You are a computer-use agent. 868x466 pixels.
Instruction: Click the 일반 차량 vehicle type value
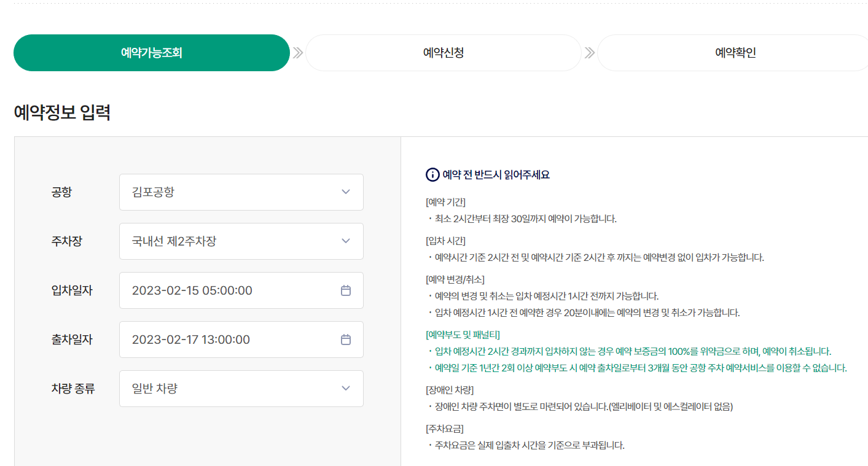155,389
